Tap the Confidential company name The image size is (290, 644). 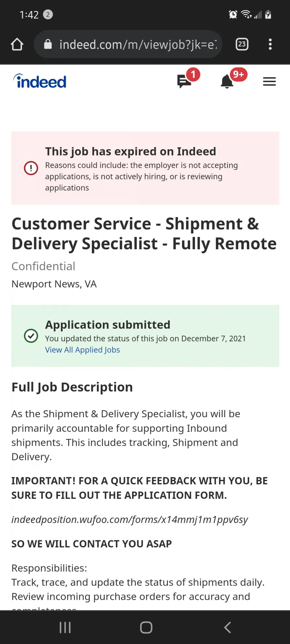(43, 266)
